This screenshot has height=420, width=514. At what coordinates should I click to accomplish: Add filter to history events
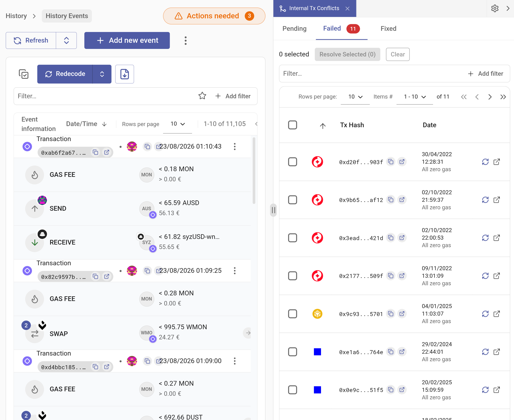tap(233, 96)
